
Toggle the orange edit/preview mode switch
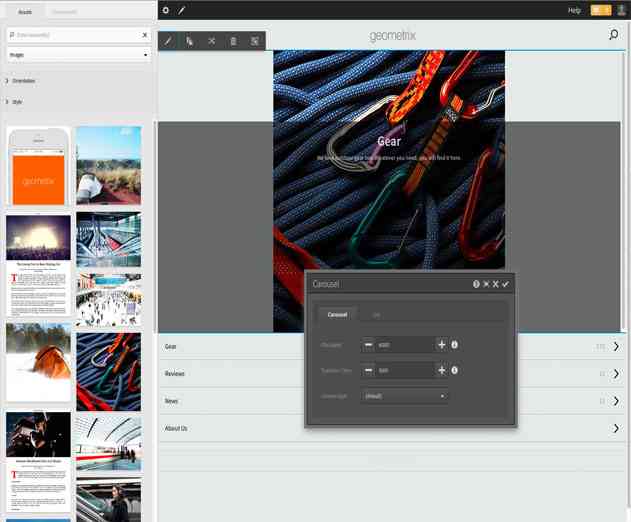pos(601,10)
